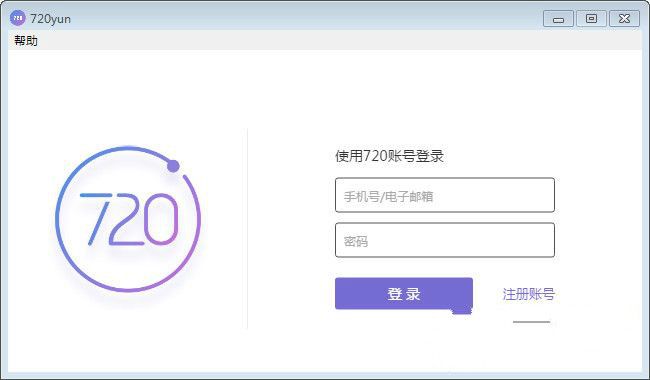Click the 720yun app icon in title bar
650x380 pixels.
(17, 18)
